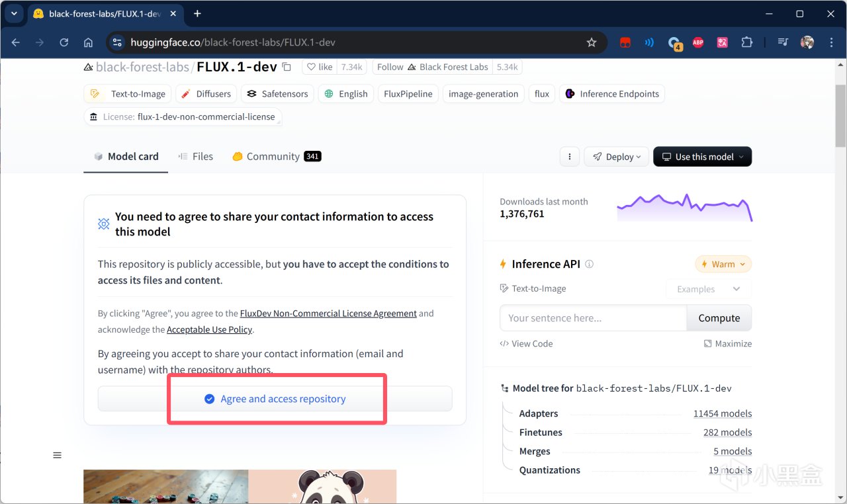Open the panda cartoon sample image
Viewport: 847px width, 504px height.
point(322,487)
